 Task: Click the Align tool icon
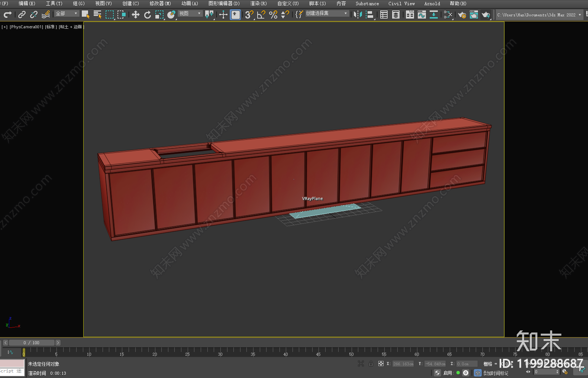click(x=370, y=14)
